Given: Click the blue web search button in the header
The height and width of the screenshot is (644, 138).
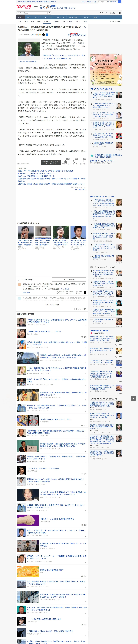Looking at the screenshot, I should coord(120,2).
